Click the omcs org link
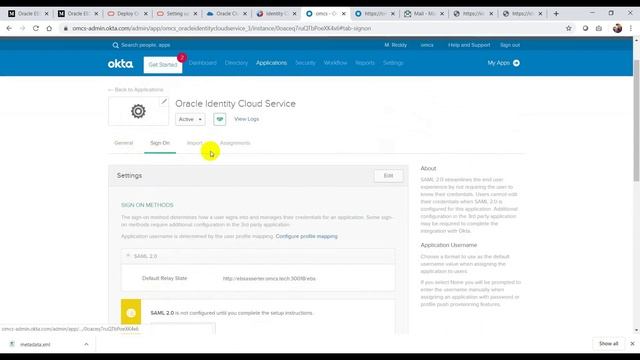Image resolution: width=640 pixels, height=360 pixels. click(427, 45)
